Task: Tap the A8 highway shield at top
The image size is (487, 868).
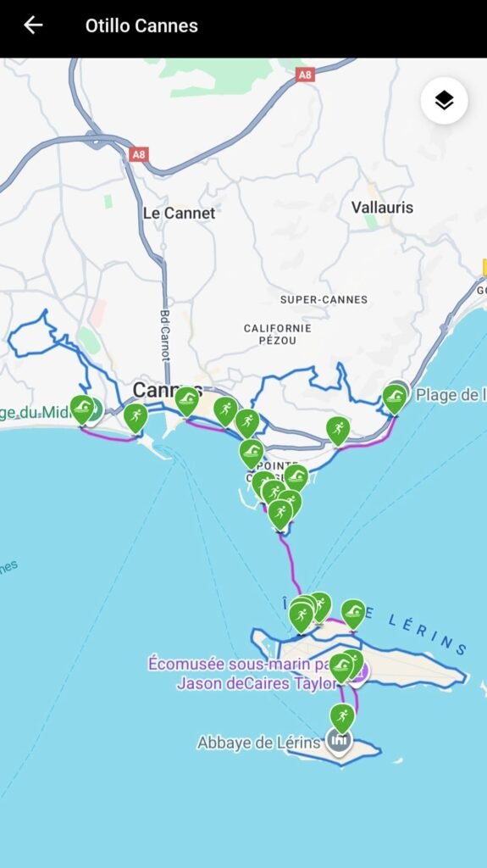Action: (x=305, y=75)
